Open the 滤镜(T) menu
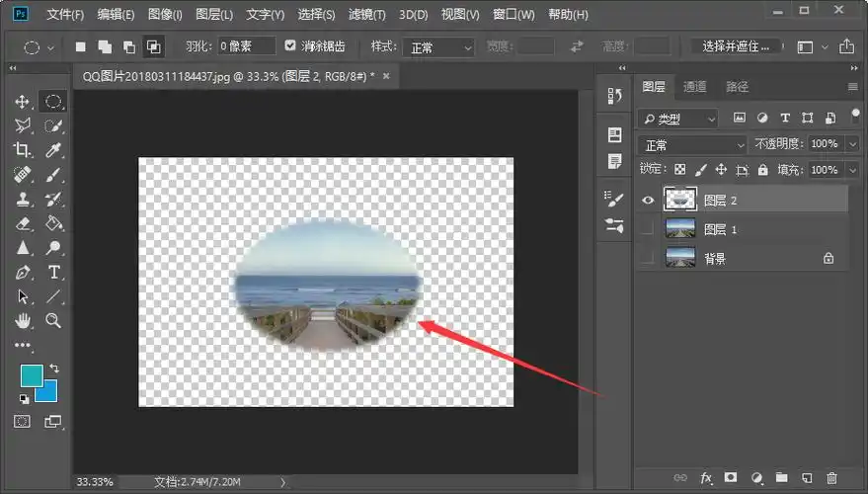Screen dimensions: 868x494 click(x=368, y=15)
